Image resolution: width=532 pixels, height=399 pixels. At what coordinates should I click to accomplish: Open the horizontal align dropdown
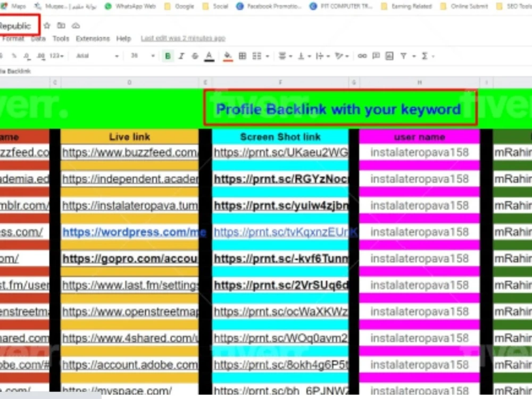click(x=285, y=56)
